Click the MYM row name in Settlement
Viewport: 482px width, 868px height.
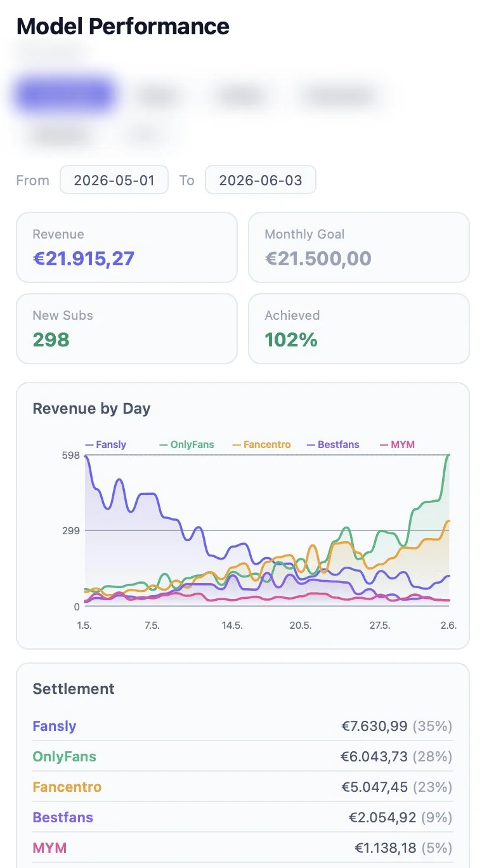click(49, 848)
